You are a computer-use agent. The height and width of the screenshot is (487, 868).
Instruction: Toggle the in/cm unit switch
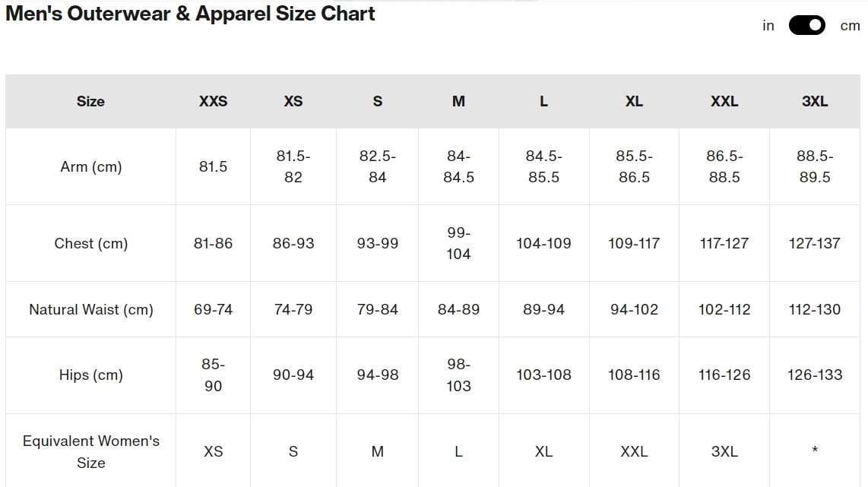click(x=806, y=26)
